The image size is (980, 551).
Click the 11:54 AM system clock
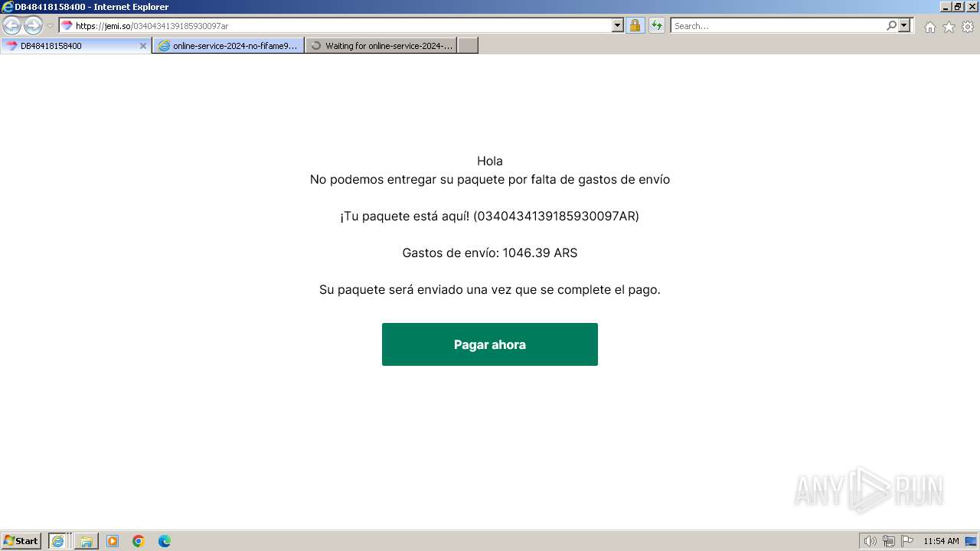tap(941, 541)
